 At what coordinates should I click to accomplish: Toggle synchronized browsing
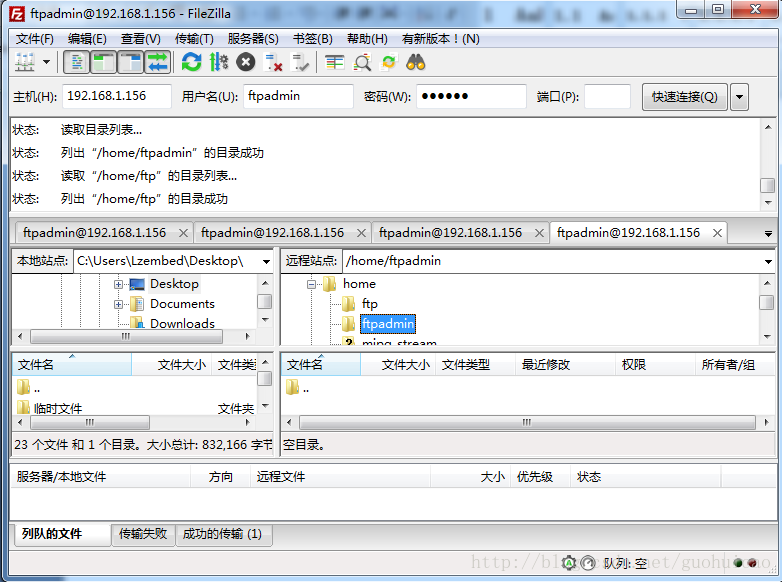pyautogui.click(x=389, y=62)
